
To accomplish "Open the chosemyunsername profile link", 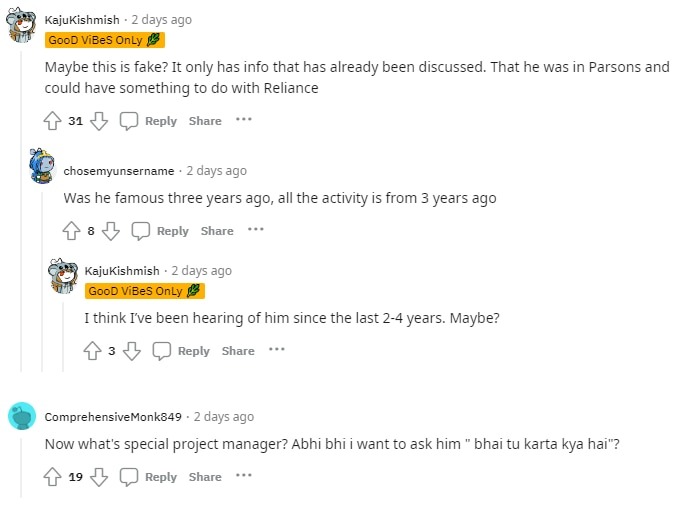I will pos(119,171).
